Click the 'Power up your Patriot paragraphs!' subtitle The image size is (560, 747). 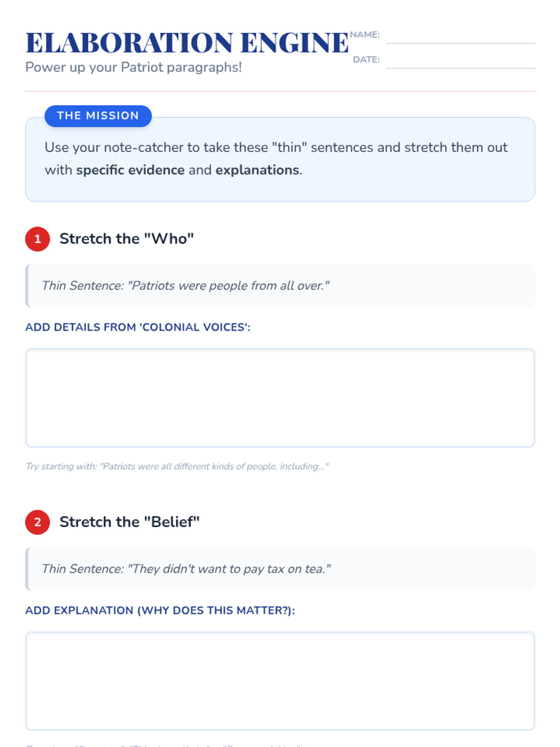click(133, 67)
